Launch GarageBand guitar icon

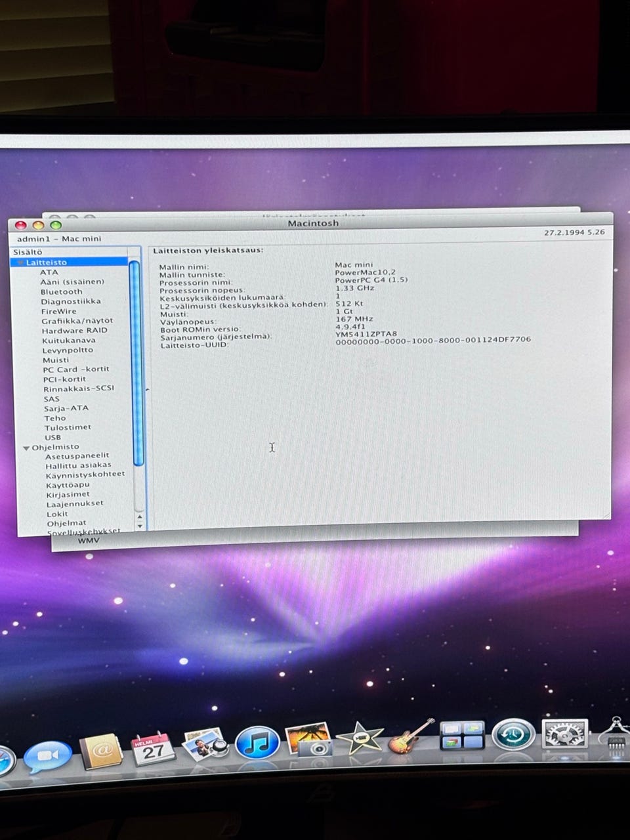coord(411,736)
